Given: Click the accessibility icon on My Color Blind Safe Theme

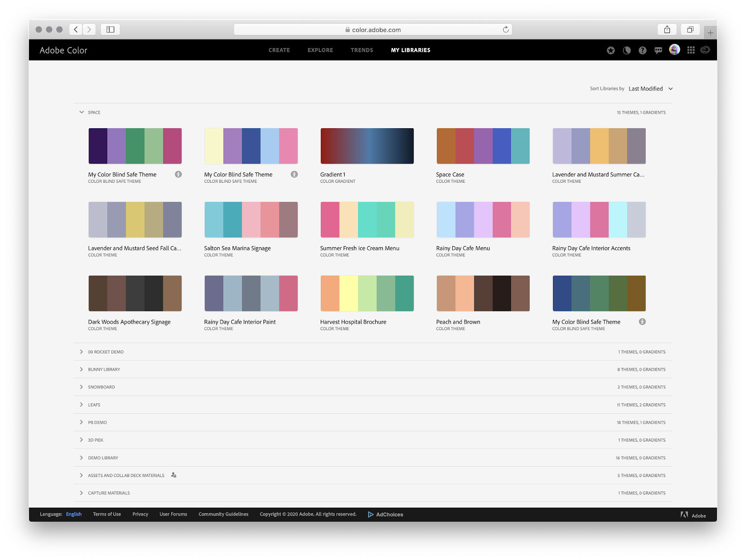Looking at the screenshot, I should coord(178,174).
